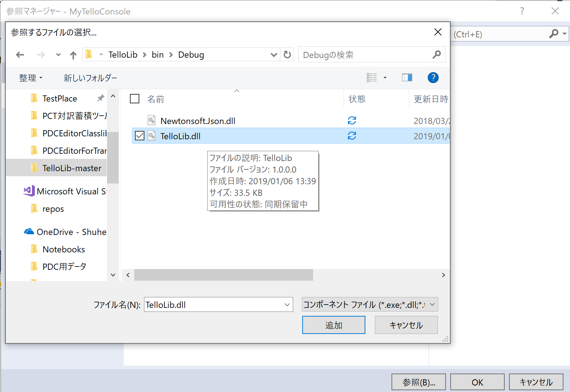Click the navigation pane vertical scrollbar thumb
Image resolution: width=570 pixels, height=392 pixels.
(x=113, y=158)
